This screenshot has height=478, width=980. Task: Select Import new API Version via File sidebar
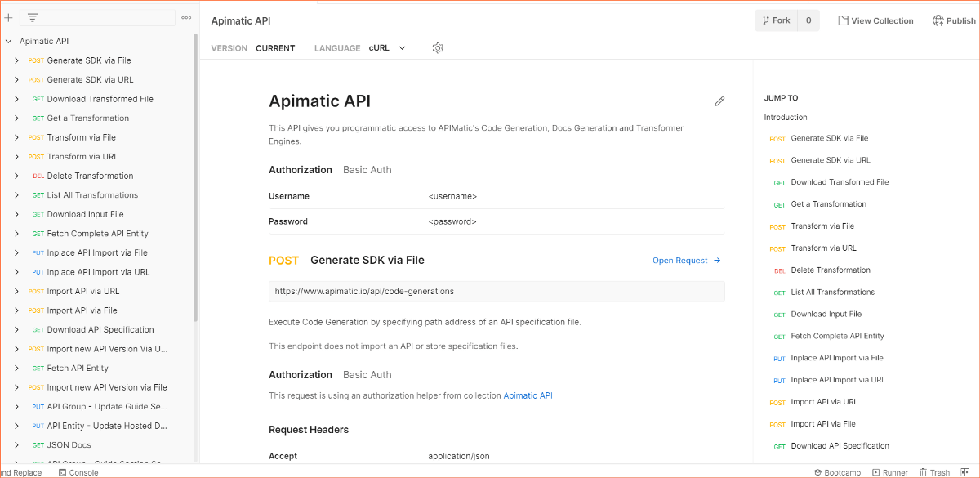tap(107, 387)
